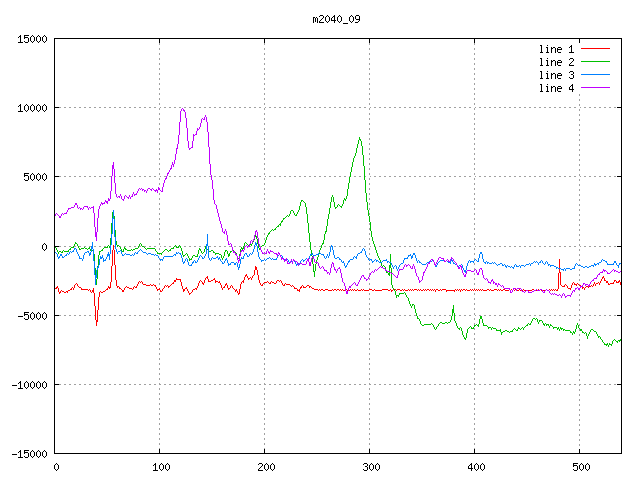Click the y-axis label 0
The image size is (640, 480).
coord(44,247)
